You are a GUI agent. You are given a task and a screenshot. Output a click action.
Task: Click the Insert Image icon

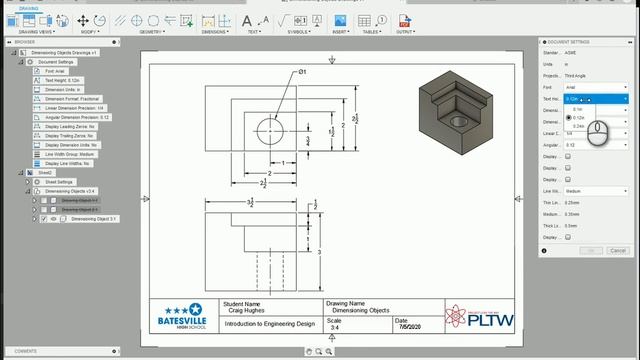click(340, 20)
